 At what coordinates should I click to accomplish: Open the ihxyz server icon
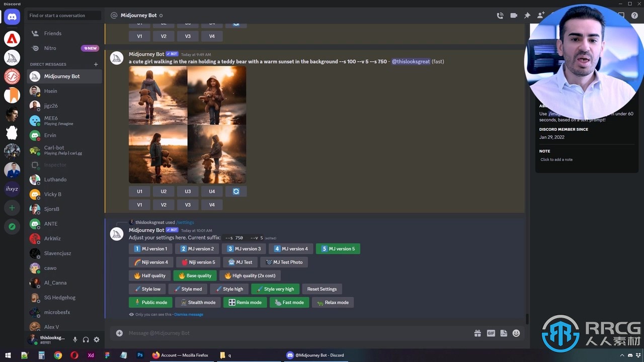pyautogui.click(x=12, y=189)
